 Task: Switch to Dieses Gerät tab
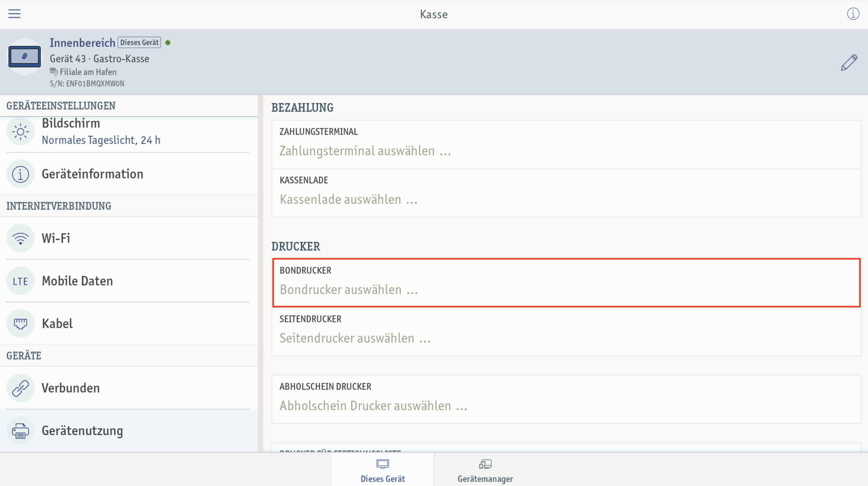[x=383, y=470]
